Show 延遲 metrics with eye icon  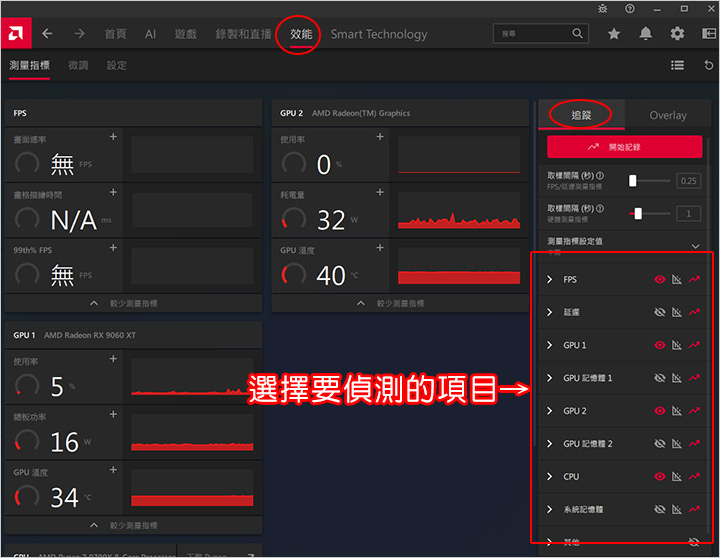pyautogui.click(x=660, y=312)
